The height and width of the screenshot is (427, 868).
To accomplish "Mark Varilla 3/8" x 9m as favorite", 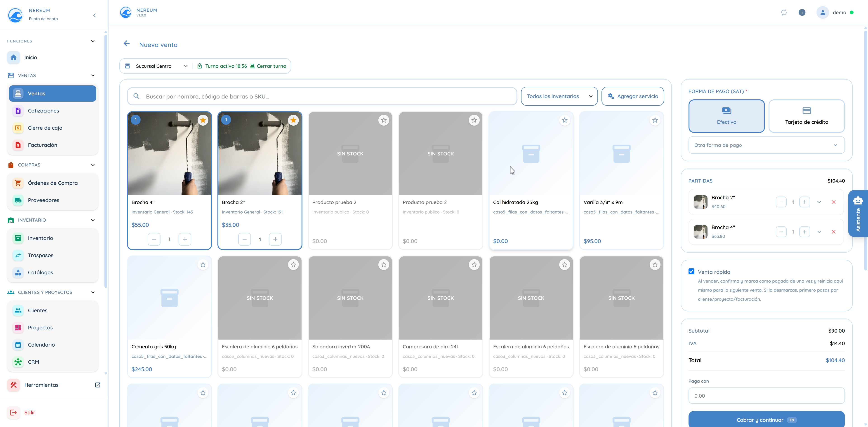I will pos(655,120).
